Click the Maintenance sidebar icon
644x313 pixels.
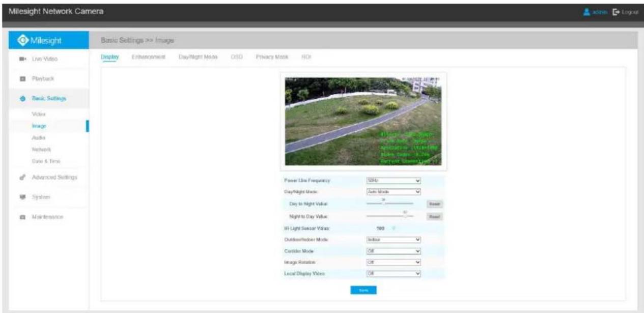click(x=22, y=216)
